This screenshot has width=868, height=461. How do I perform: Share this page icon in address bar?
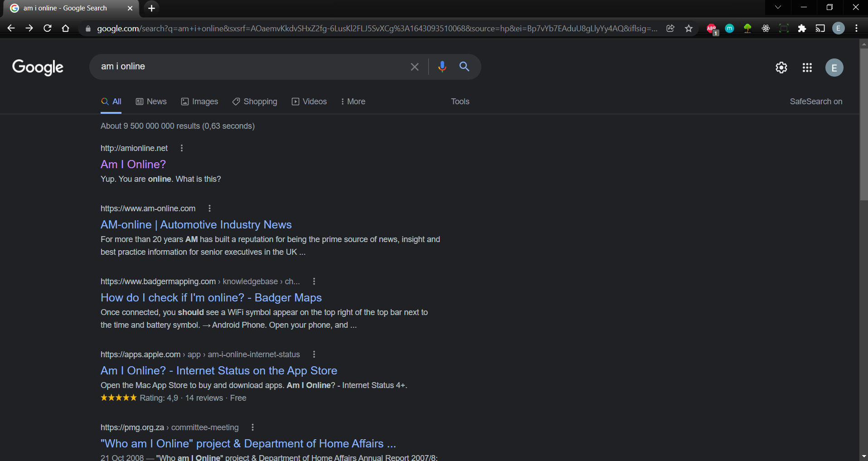point(670,28)
